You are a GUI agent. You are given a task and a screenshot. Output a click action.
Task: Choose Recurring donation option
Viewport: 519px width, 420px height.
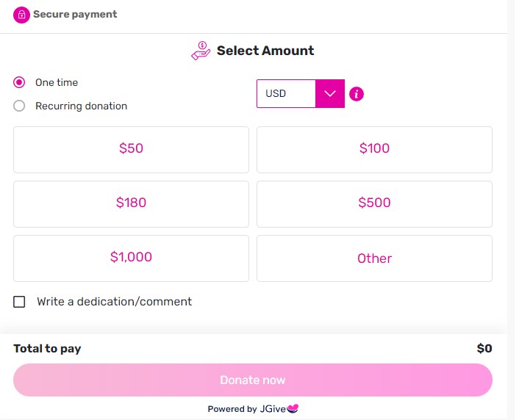click(19, 106)
